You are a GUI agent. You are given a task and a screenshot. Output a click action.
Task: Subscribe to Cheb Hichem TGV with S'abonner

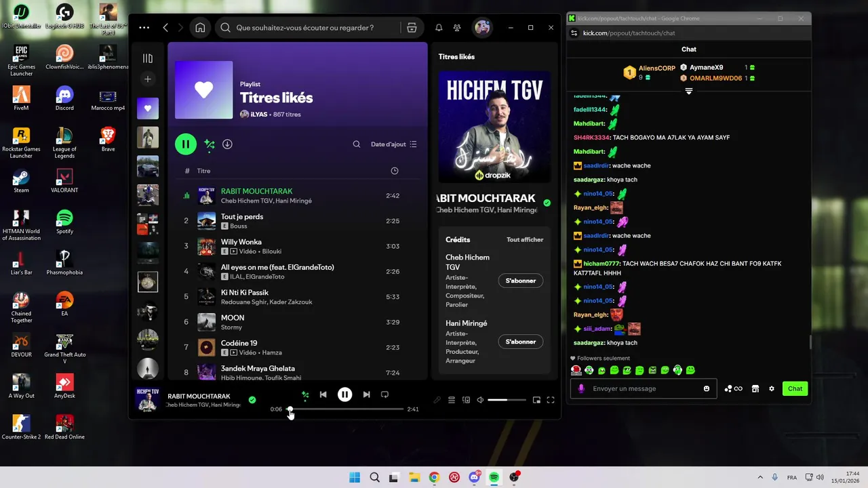click(x=521, y=281)
